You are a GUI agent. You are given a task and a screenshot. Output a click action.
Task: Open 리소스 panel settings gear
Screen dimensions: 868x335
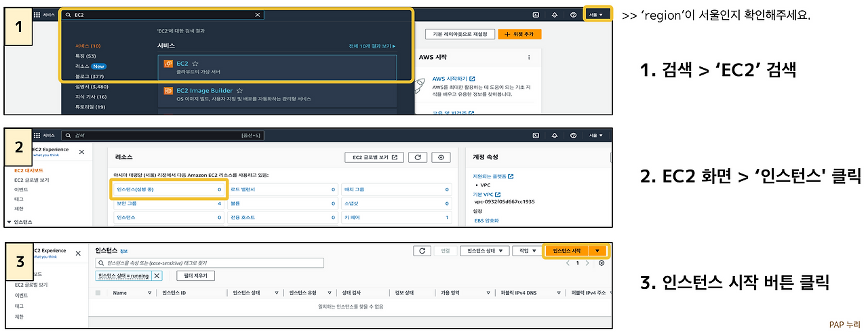[x=441, y=157]
